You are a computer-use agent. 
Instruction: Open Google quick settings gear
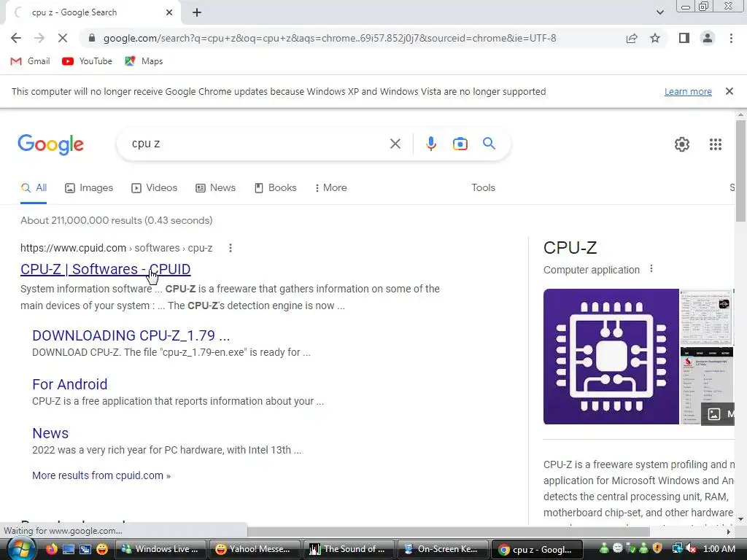[682, 144]
